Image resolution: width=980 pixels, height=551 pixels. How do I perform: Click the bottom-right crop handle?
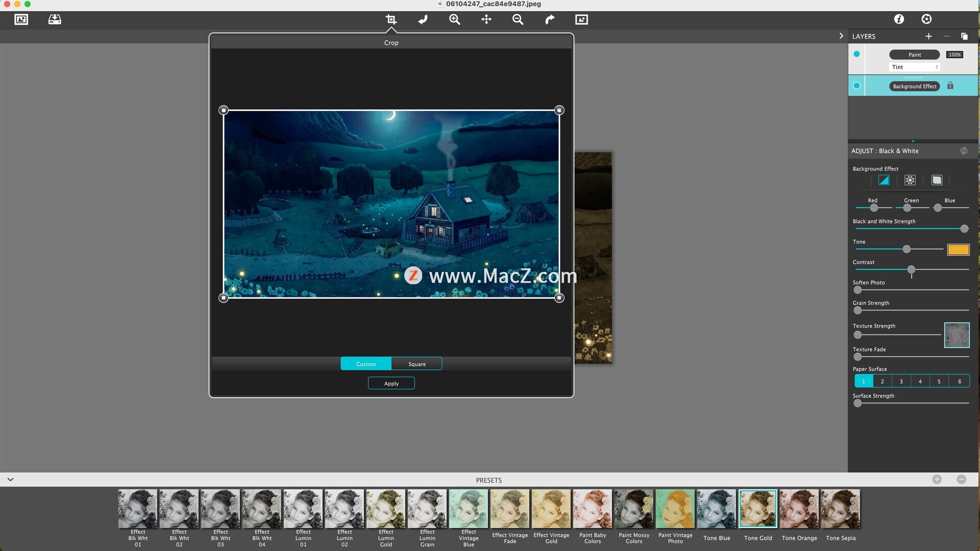[559, 298]
